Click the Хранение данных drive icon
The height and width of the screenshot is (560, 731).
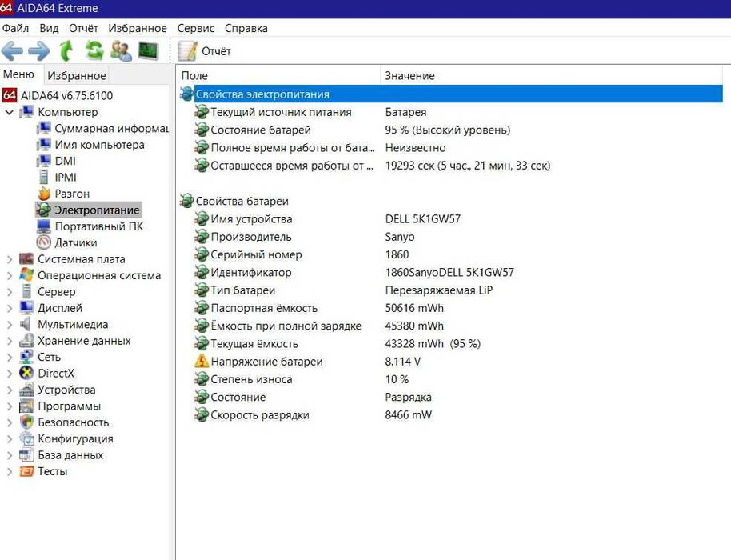pyautogui.click(x=26, y=340)
